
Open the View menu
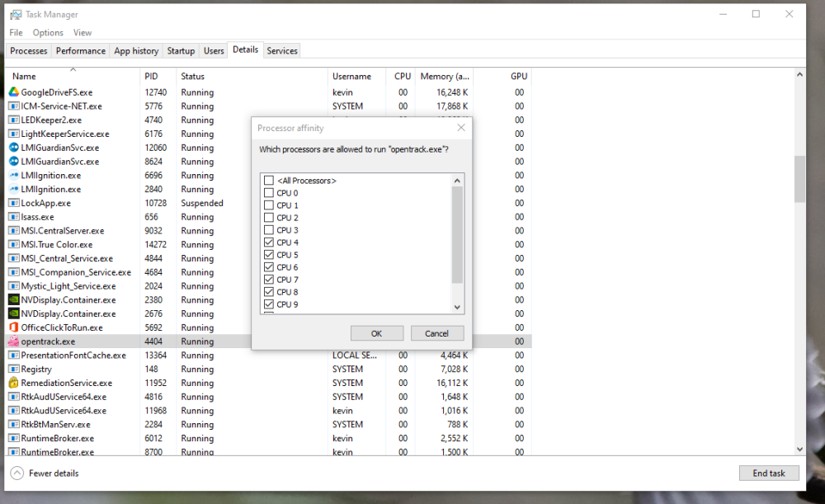coord(82,32)
